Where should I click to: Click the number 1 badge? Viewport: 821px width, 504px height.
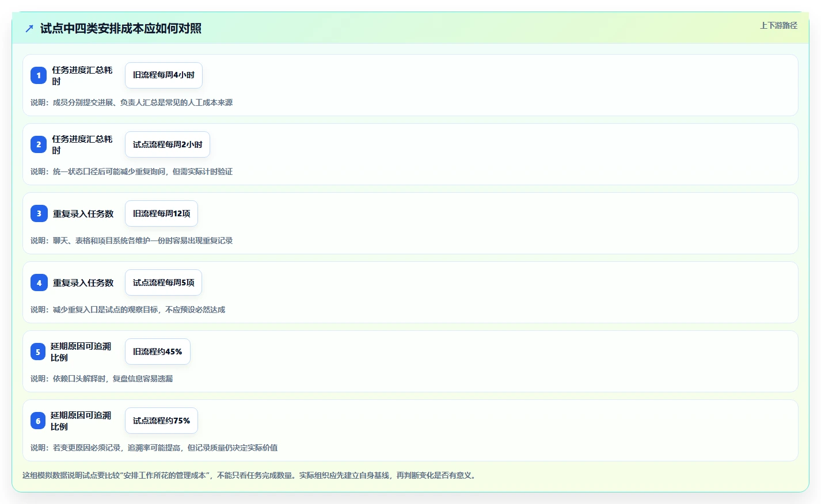pyautogui.click(x=39, y=75)
